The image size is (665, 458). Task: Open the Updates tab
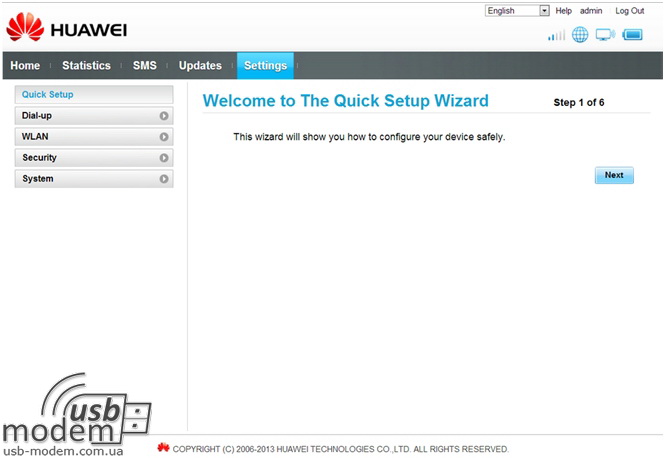pos(200,66)
